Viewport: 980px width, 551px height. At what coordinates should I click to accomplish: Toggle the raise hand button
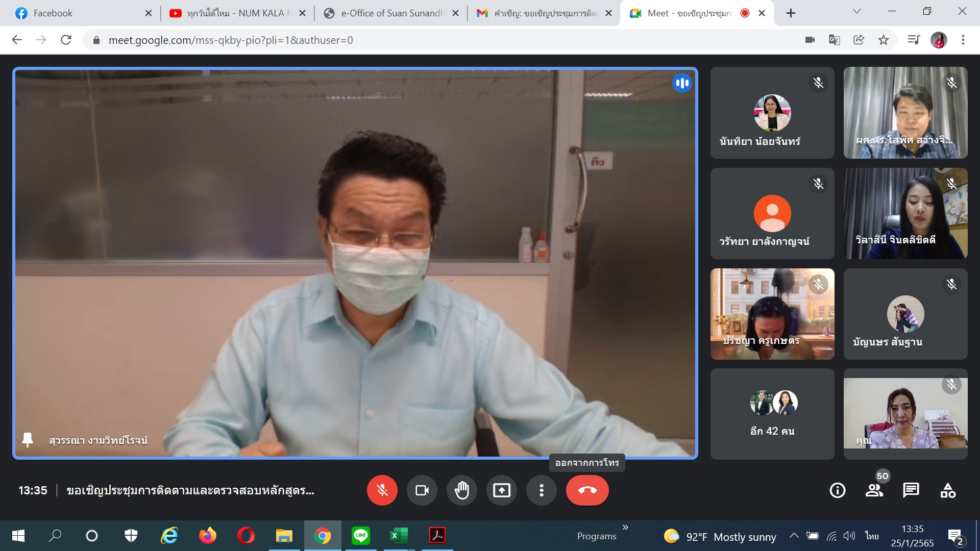click(461, 490)
